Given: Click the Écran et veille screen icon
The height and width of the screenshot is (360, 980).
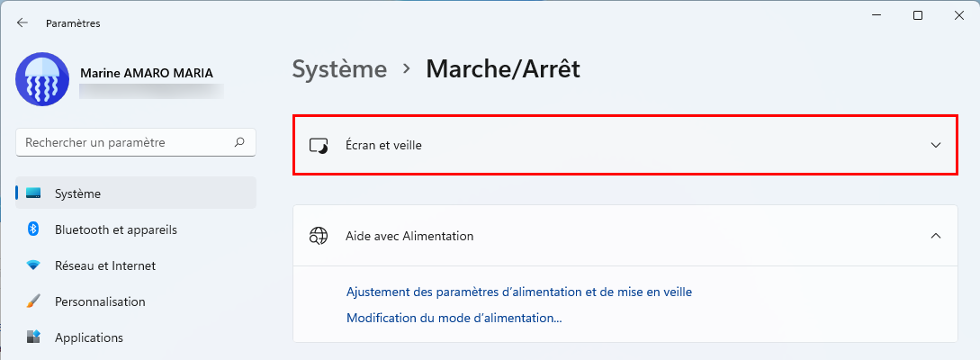Looking at the screenshot, I should pos(319,145).
